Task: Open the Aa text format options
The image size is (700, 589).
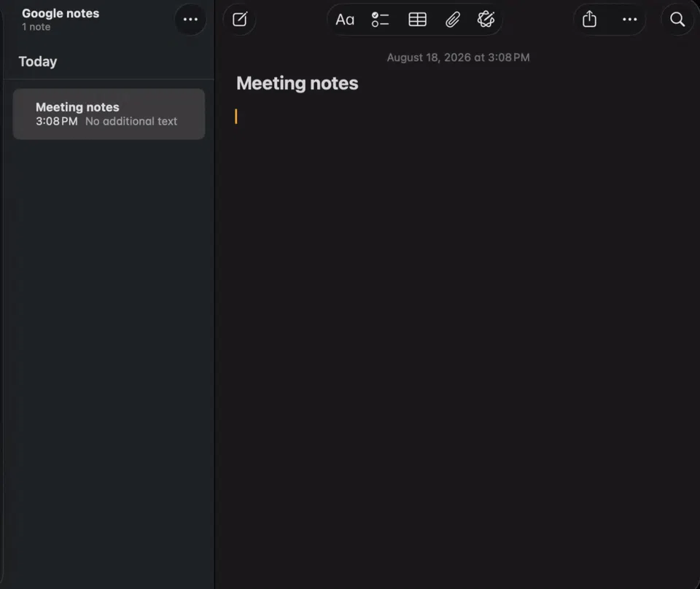Action: point(345,20)
